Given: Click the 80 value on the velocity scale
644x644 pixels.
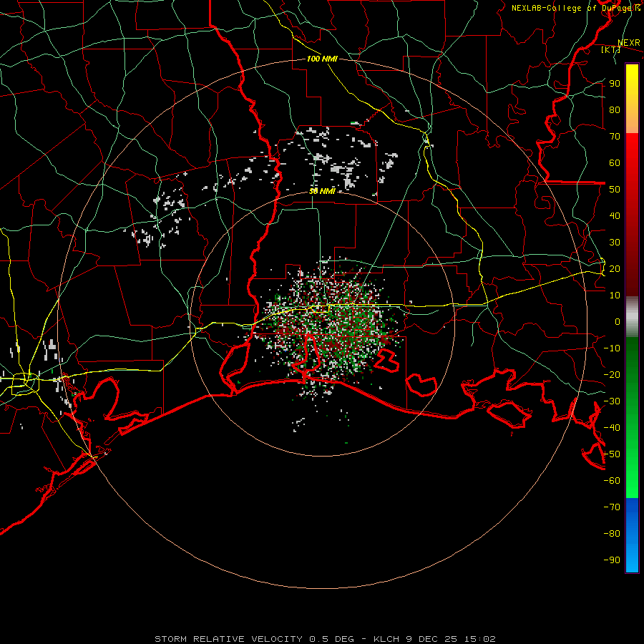Looking at the screenshot, I should [x=615, y=110].
